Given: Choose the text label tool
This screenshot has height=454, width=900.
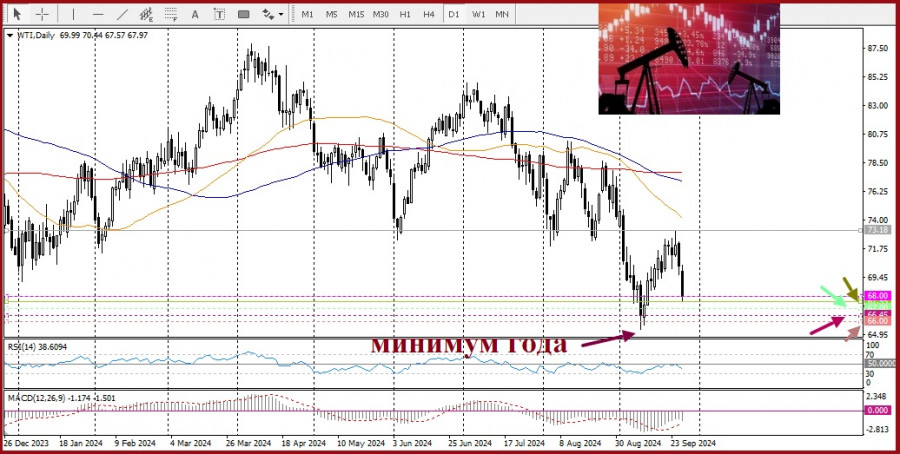Looking at the screenshot, I should point(219,14).
